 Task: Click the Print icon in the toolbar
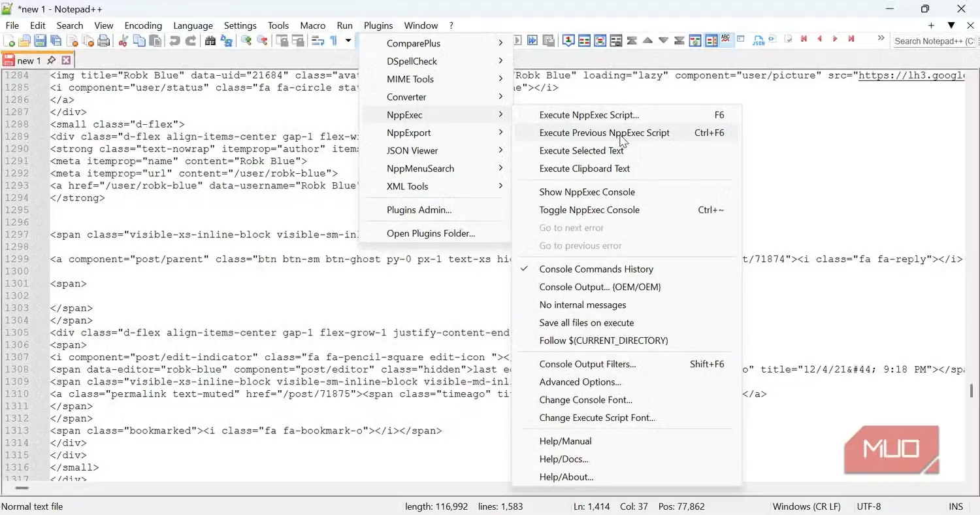click(x=103, y=41)
